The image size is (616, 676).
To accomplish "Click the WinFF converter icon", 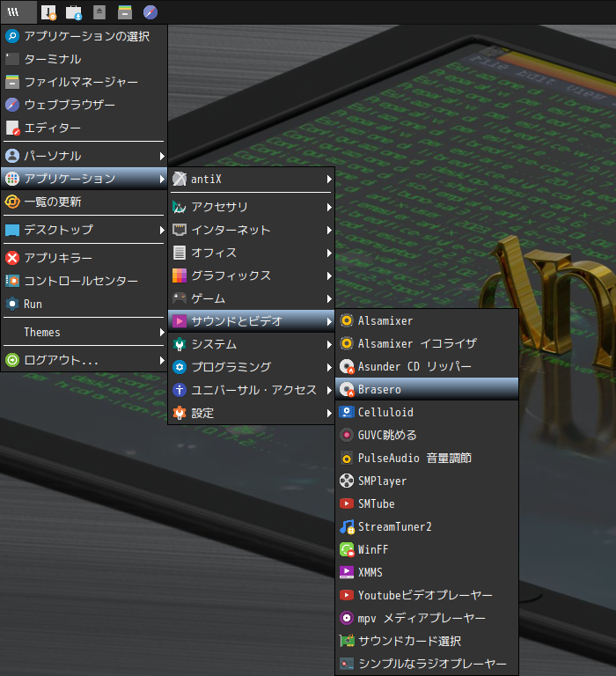I will 347,549.
